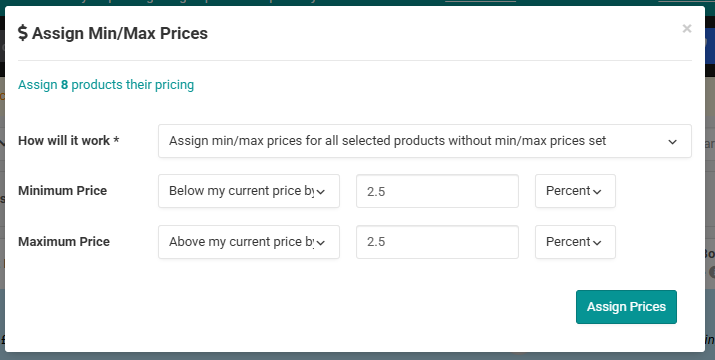Click chevron arrow of "How will it work" select
715x360 pixels.
click(672, 142)
